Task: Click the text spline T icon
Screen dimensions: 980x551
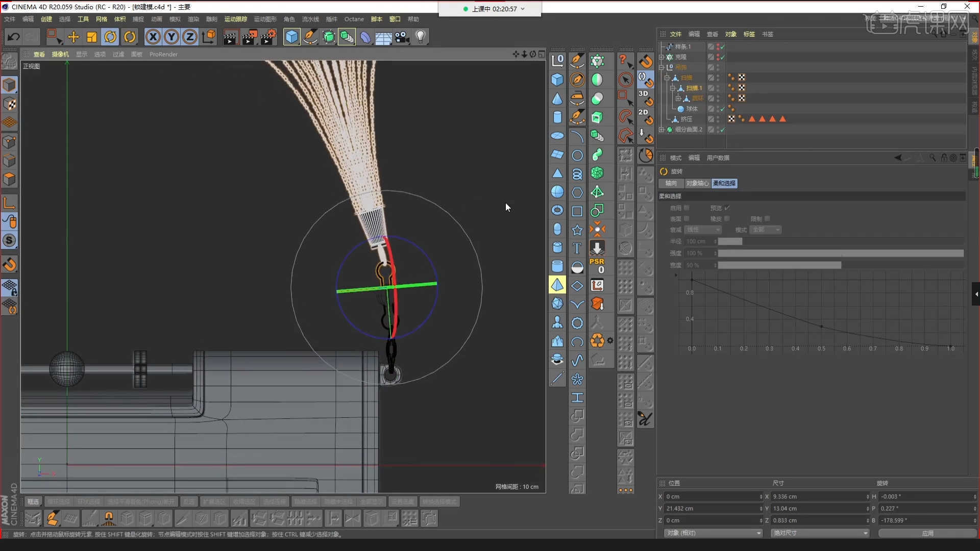Action: (577, 248)
